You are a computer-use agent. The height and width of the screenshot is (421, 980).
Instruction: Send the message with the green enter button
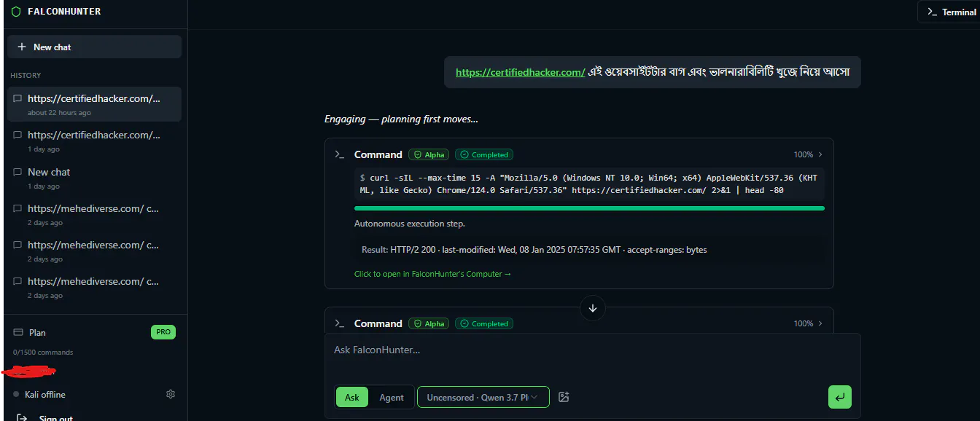click(x=840, y=397)
